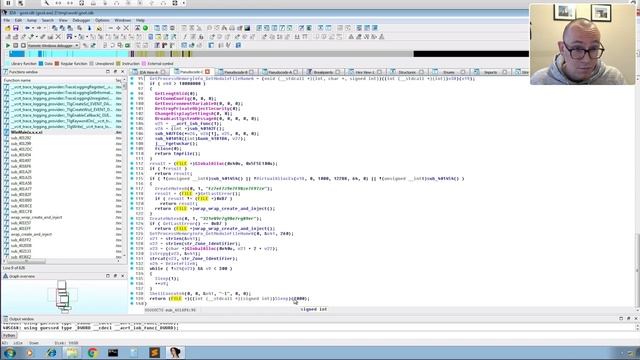This screenshot has height=360, width=640.
Task: Close the Graph overview panel
Action: click(122, 276)
